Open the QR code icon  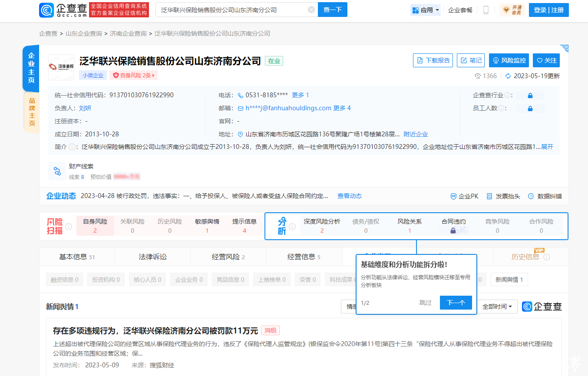[x=564, y=48]
